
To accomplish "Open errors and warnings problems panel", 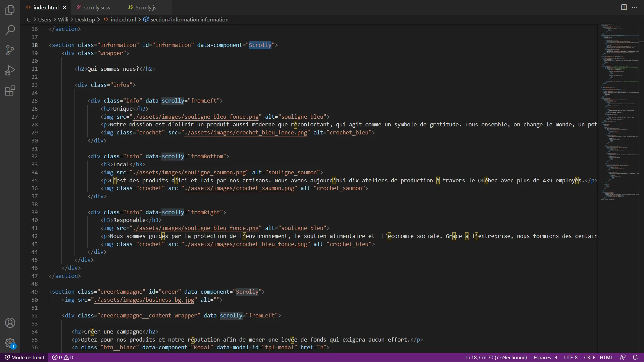I will [63, 357].
